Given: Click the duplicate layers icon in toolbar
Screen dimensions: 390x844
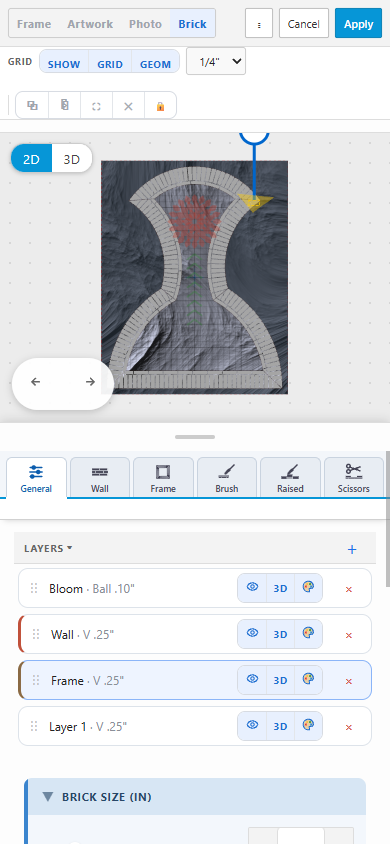Looking at the screenshot, I should pyautogui.click(x=32, y=106).
